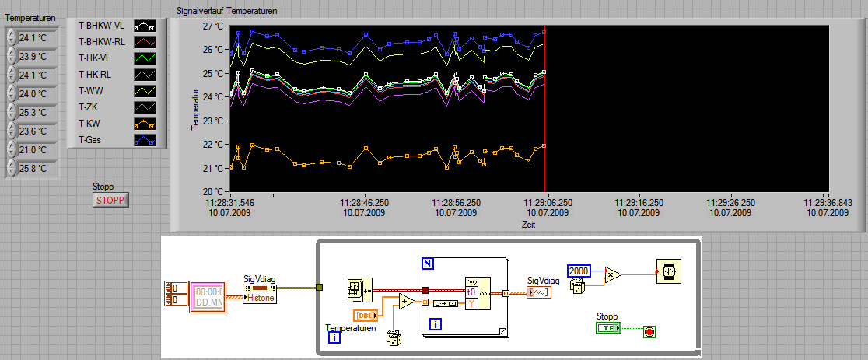Open T-HK-RL blue plot swatch
Screen dimensions: 868x360
click(x=145, y=74)
